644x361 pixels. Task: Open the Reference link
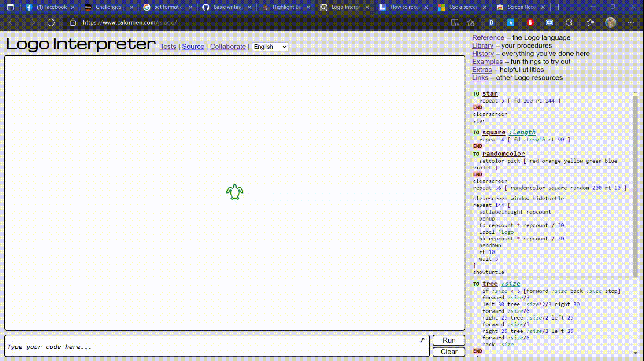click(x=488, y=38)
